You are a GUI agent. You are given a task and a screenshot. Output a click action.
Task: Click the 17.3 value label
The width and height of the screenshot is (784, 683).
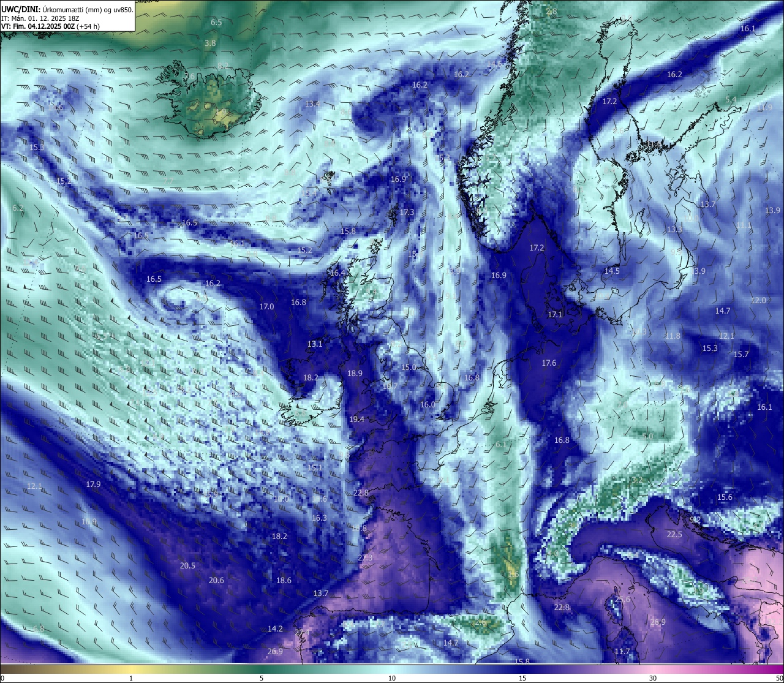click(407, 212)
